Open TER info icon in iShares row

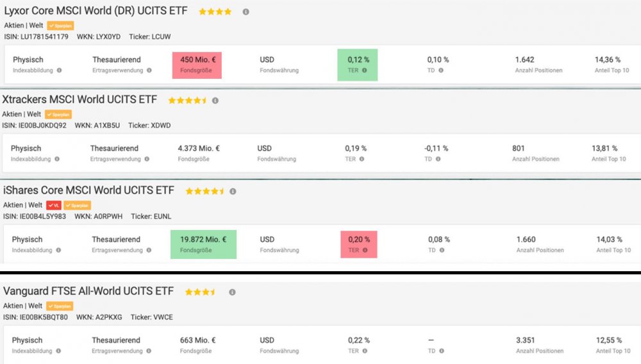(365, 251)
